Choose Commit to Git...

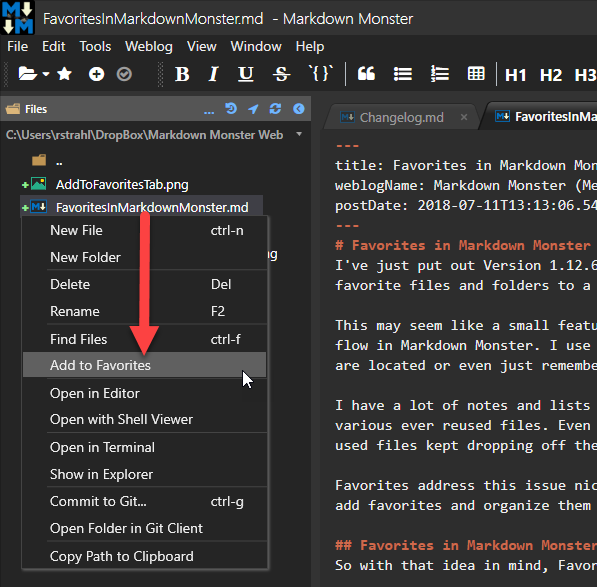coord(145,501)
